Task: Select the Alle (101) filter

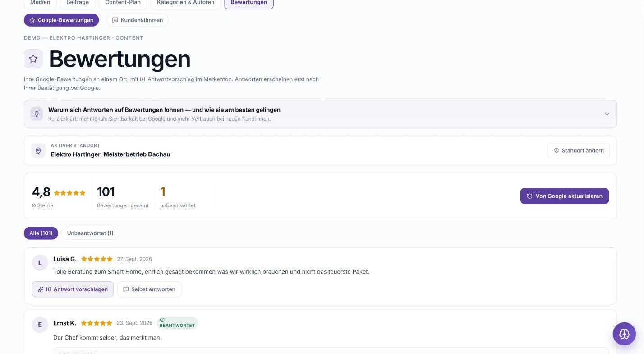Action: pos(41,233)
